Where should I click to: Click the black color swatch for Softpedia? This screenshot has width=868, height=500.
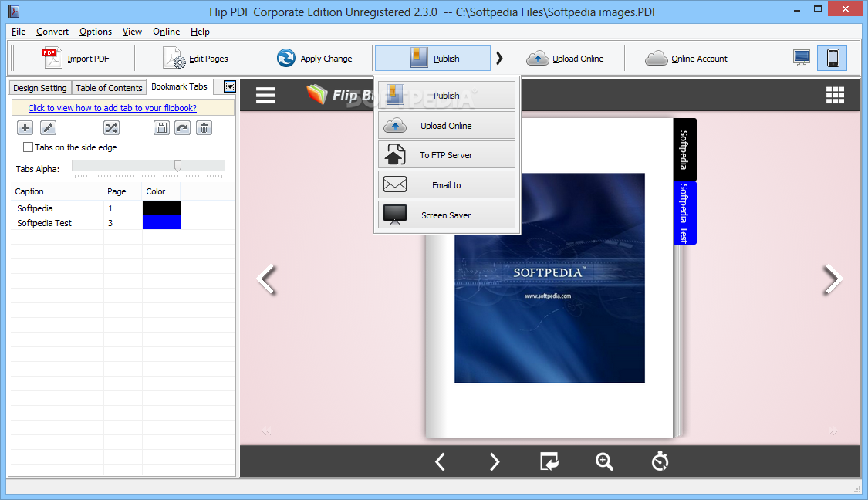(162, 208)
